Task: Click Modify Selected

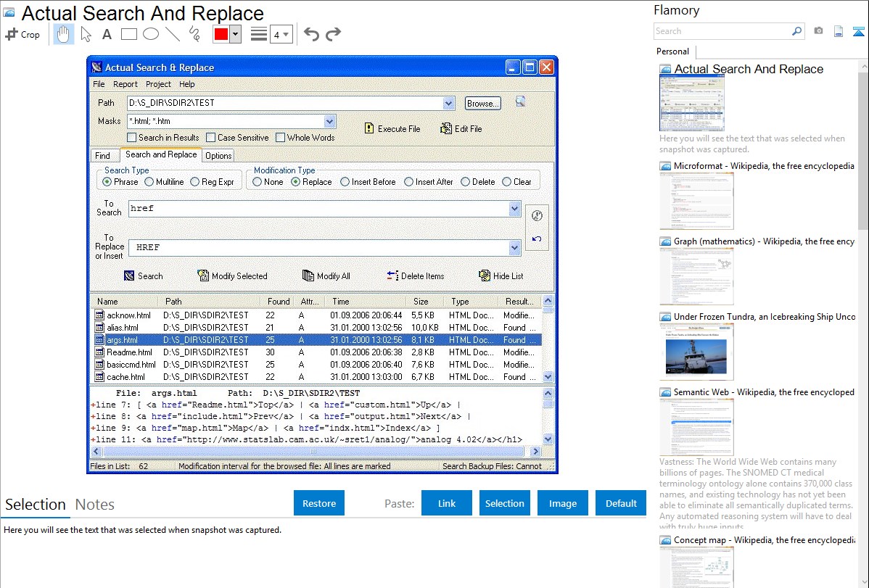Action: (x=232, y=276)
